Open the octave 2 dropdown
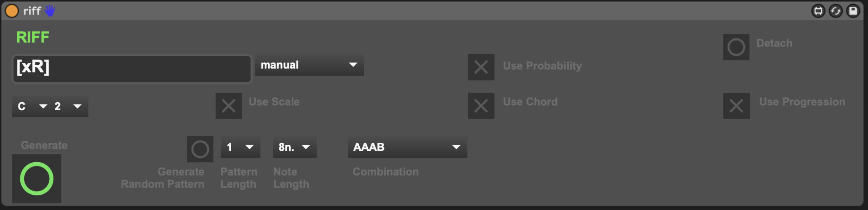The image size is (868, 210). (69, 106)
